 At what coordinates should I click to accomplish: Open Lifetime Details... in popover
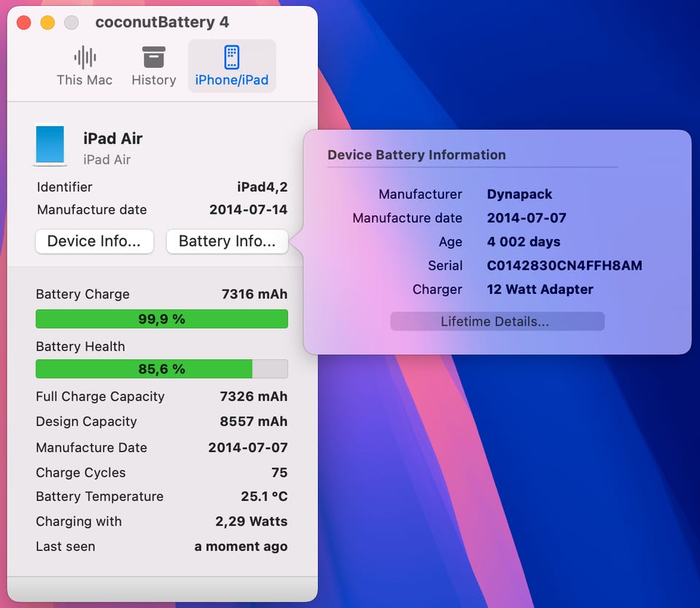pyautogui.click(x=497, y=321)
